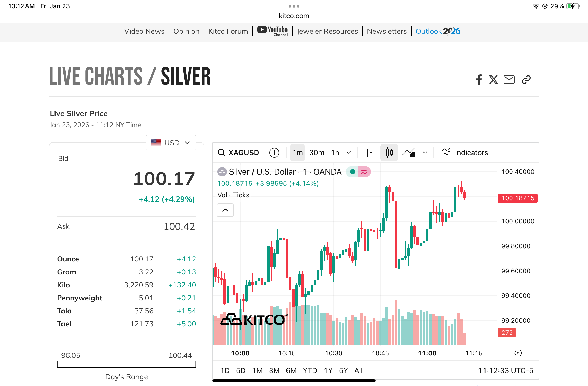Select the candlestick chart style icon
This screenshot has height=386, width=588.
pos(389,153)
